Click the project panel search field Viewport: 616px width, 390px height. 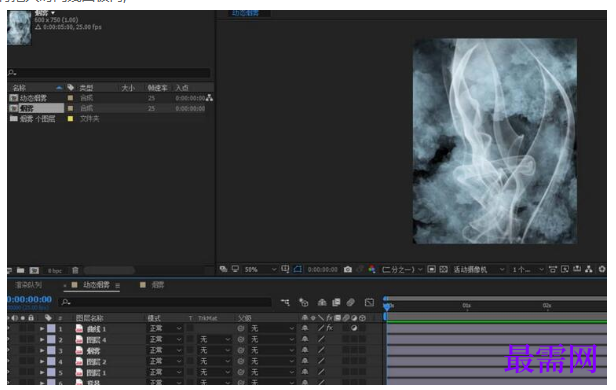109,72
